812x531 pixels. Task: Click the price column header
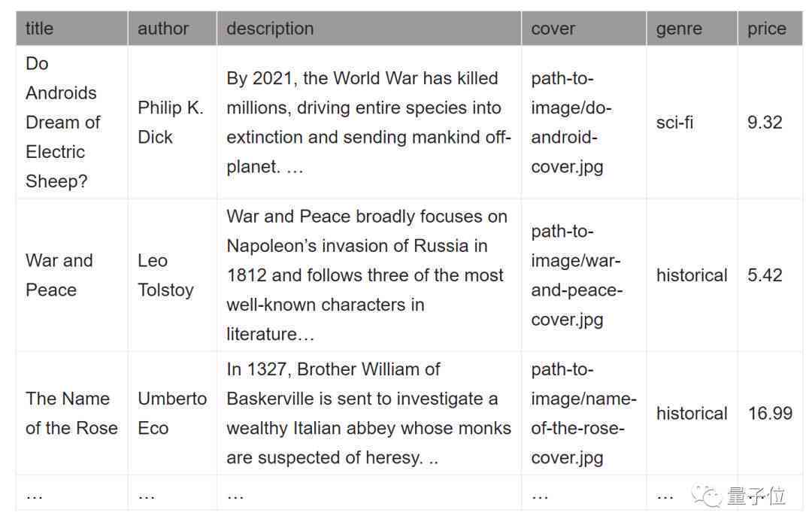(x=770, y=29)
